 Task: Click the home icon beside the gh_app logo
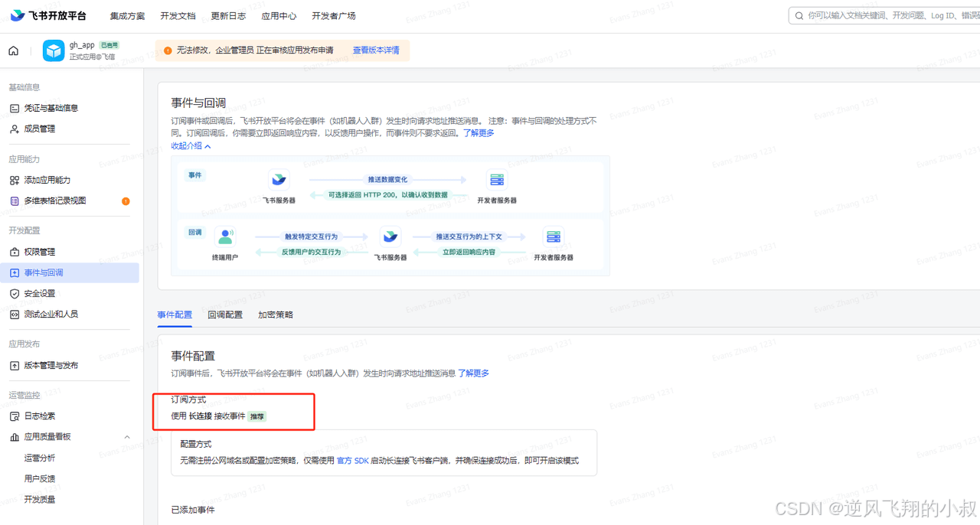tap(13, 51)
